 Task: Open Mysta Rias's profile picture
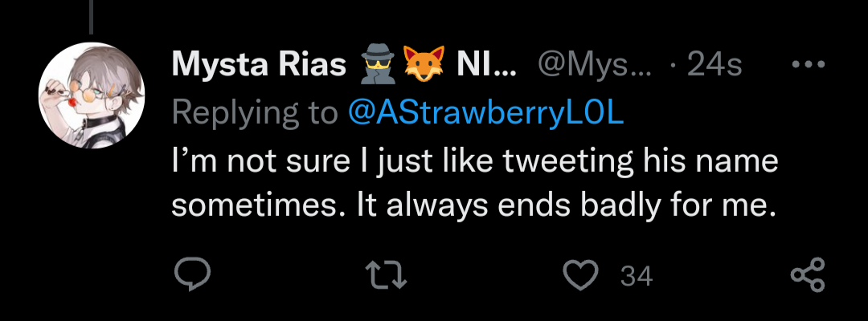pos(92,95)
